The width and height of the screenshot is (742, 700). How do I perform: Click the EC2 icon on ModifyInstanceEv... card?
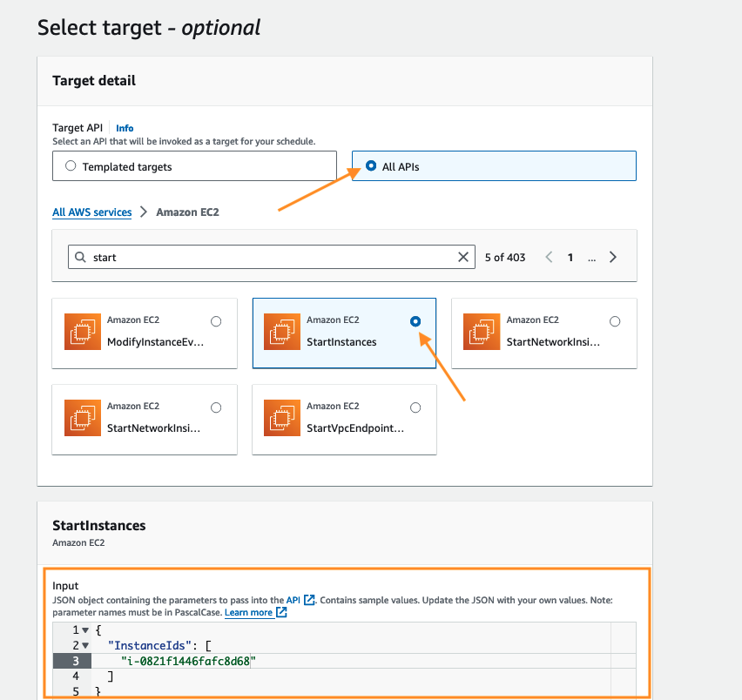(83, 333)
